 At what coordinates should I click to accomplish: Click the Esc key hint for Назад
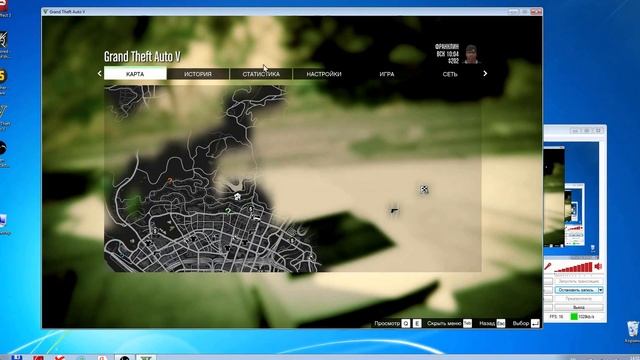[x=501, y=323]
